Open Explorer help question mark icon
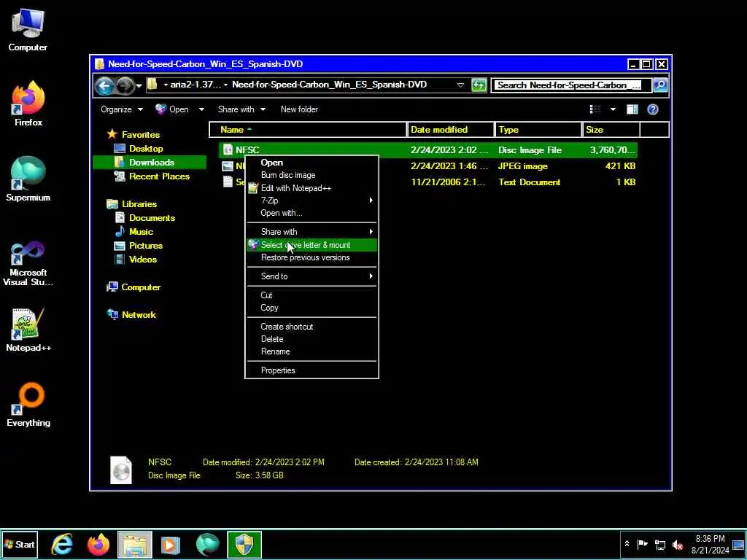 [x=653, y=109]
